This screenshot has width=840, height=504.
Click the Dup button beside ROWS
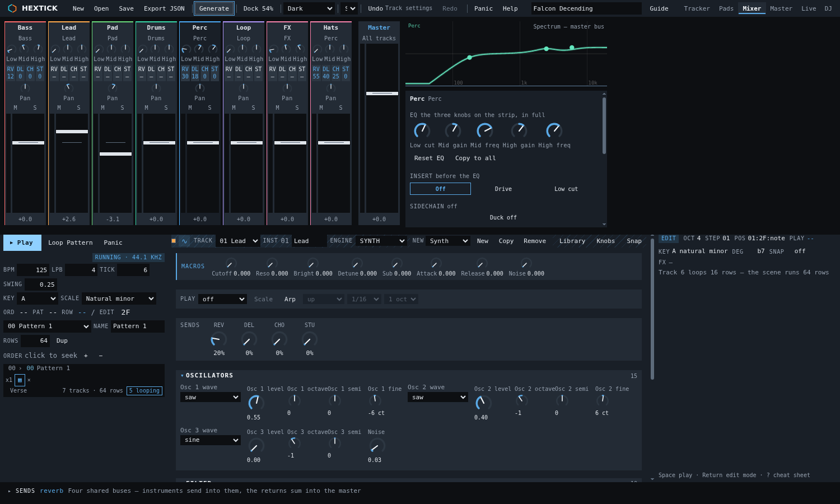pos(62,340)
